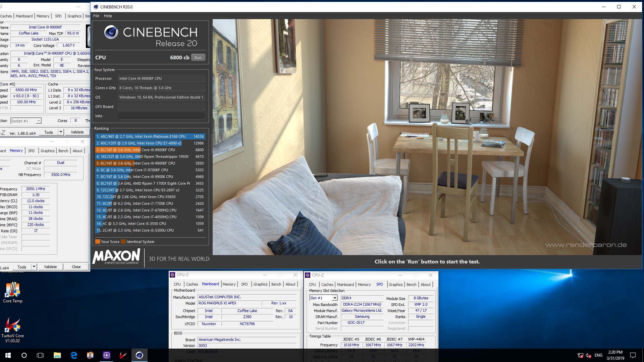This screenshot has width=644, height=362.
Task: Open Task View in taskbar
Action: pyautogui.click(x=40, y=355)
